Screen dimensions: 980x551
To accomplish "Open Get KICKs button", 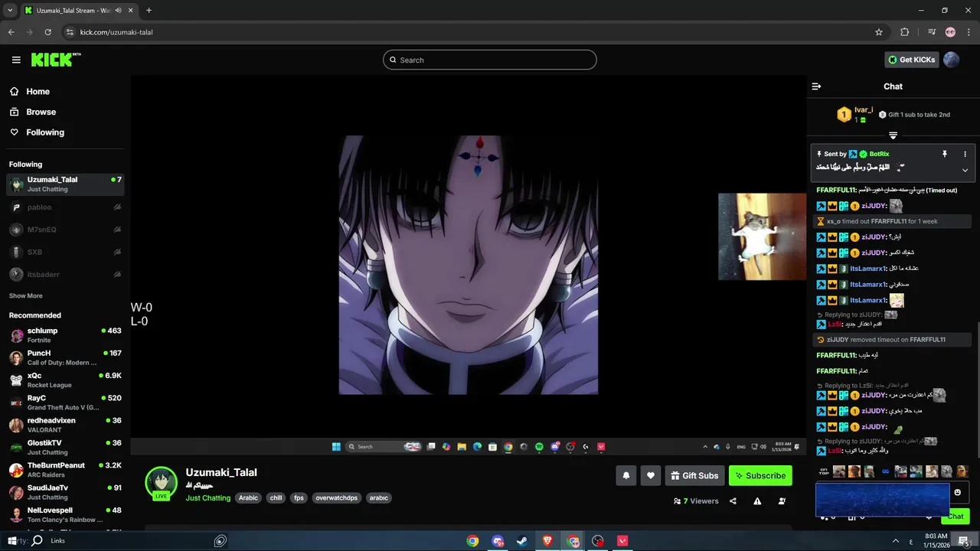I will 911,60.
